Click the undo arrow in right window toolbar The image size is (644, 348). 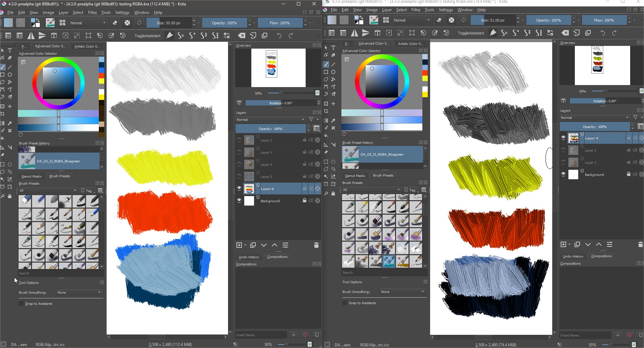pos(603,33)
